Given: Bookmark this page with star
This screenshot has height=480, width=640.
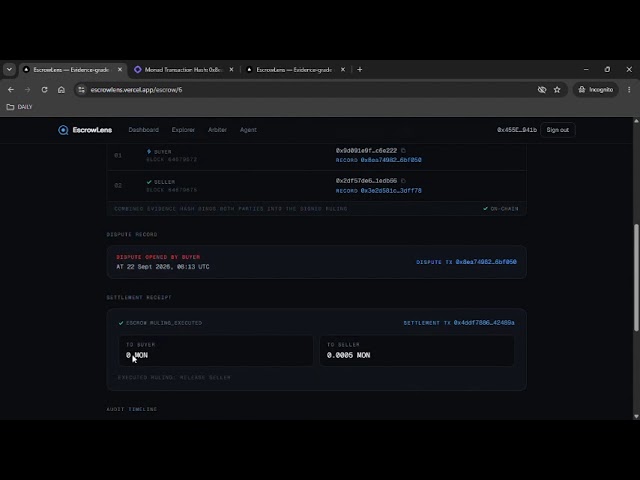Looking at the screenshot, I should pos(557,90).
